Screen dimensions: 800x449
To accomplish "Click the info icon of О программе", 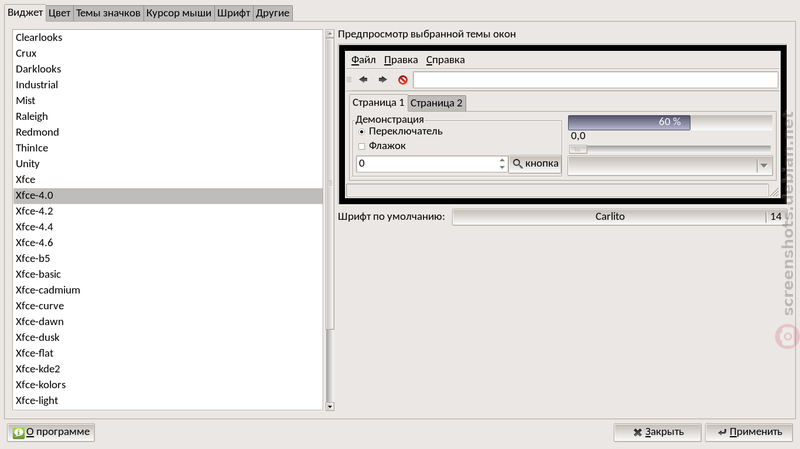I will click(18, 433).
